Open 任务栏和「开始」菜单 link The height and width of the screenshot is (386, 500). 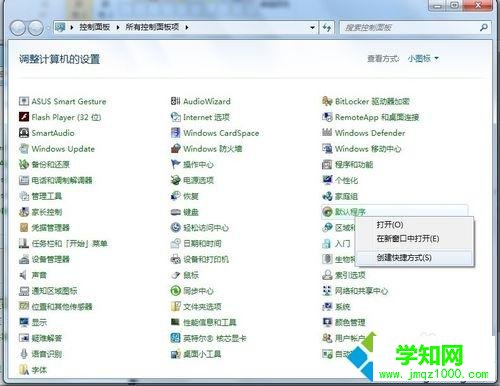click(69, 244)
